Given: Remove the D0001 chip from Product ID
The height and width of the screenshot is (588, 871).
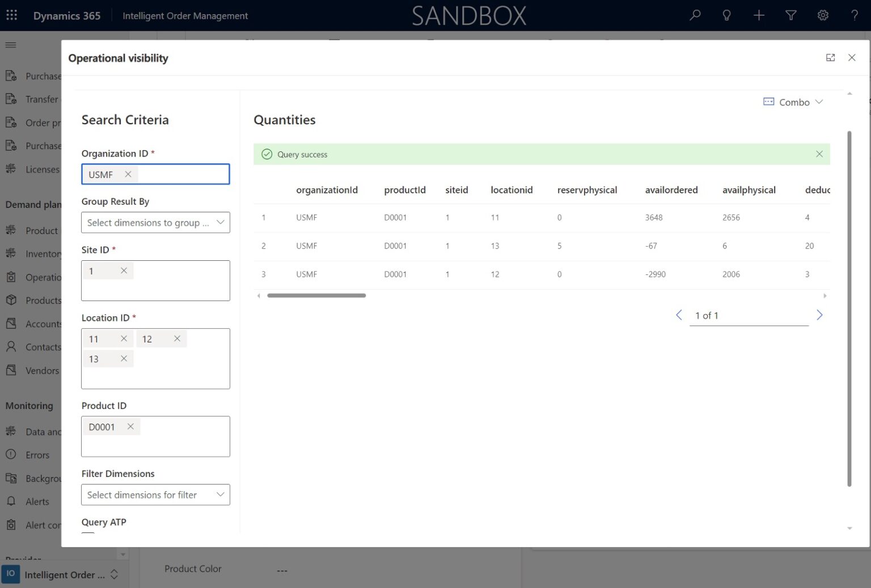Looking at the screenshot, I should pyautogui.click(x=130, y=426).
